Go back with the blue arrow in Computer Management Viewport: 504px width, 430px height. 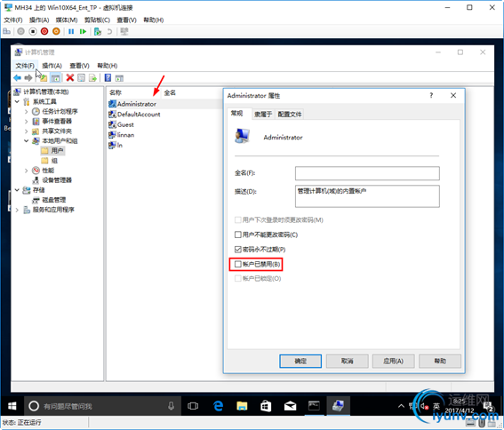point(18,78)
